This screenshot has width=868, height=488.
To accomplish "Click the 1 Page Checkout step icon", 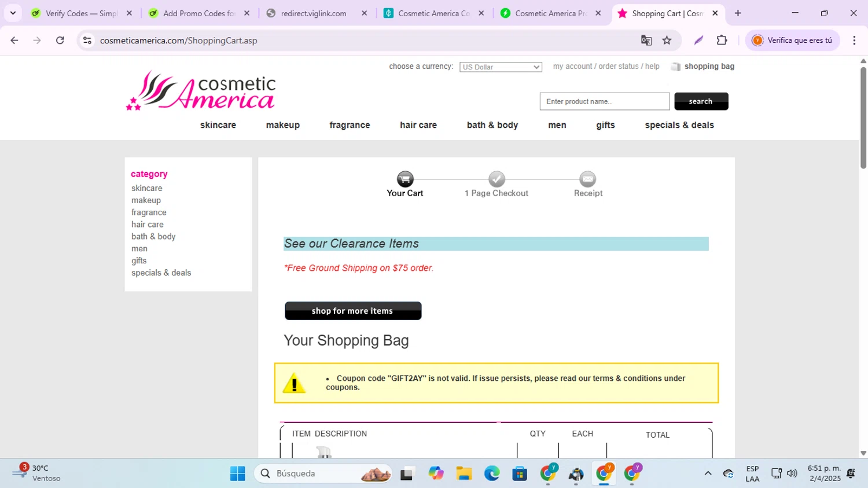I will (496, 179).
